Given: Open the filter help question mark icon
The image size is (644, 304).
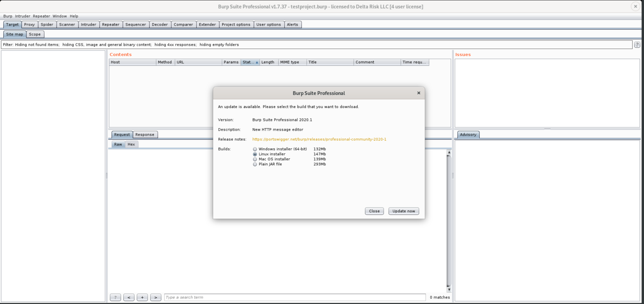Looking at the screenshot, I should [x=637, y=44].
